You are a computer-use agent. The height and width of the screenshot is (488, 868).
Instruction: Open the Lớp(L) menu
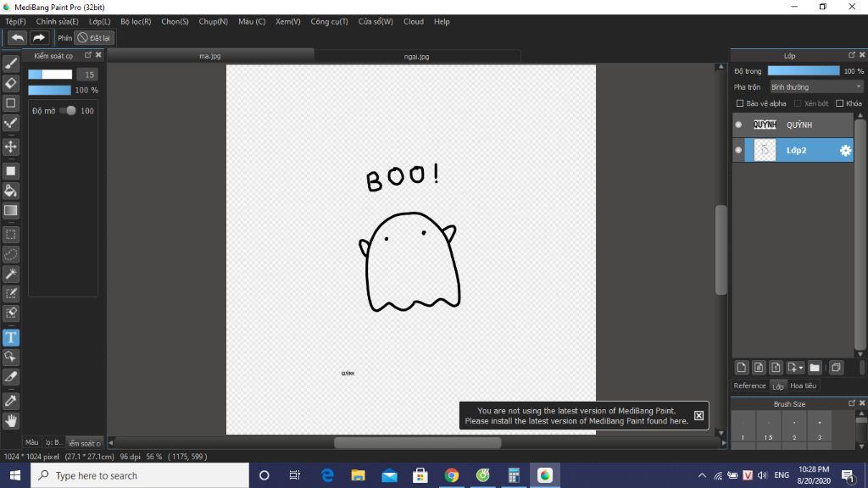pos(100,21)
